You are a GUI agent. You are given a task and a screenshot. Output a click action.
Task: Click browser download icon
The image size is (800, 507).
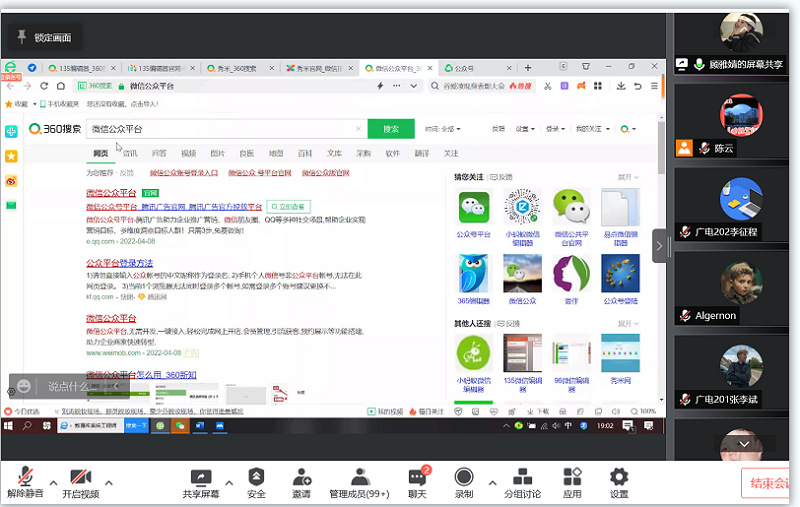point(621,86)
